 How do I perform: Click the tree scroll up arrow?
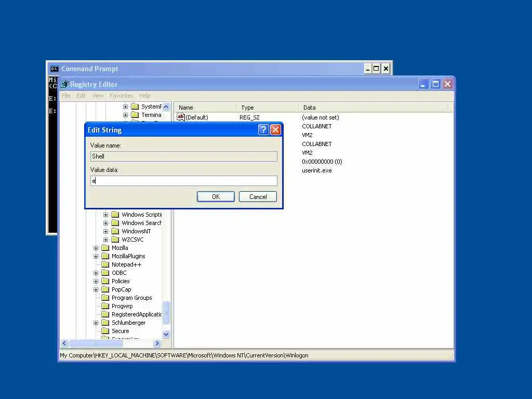pos(166,107)
